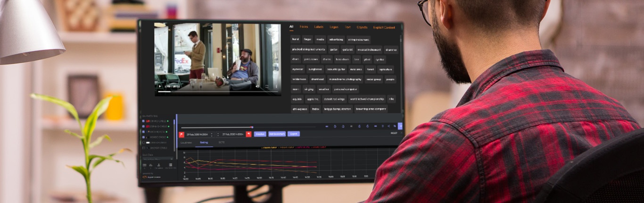Click the "world school championship" tag
The height and width of the screenshot is (203, 644).
click(x=367, y=99)
